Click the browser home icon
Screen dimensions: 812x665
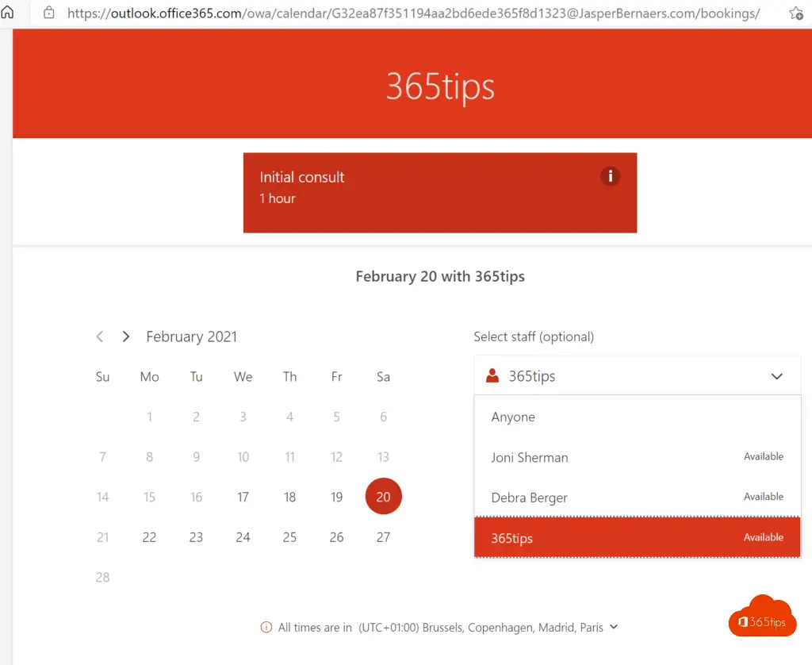(7, 11)
